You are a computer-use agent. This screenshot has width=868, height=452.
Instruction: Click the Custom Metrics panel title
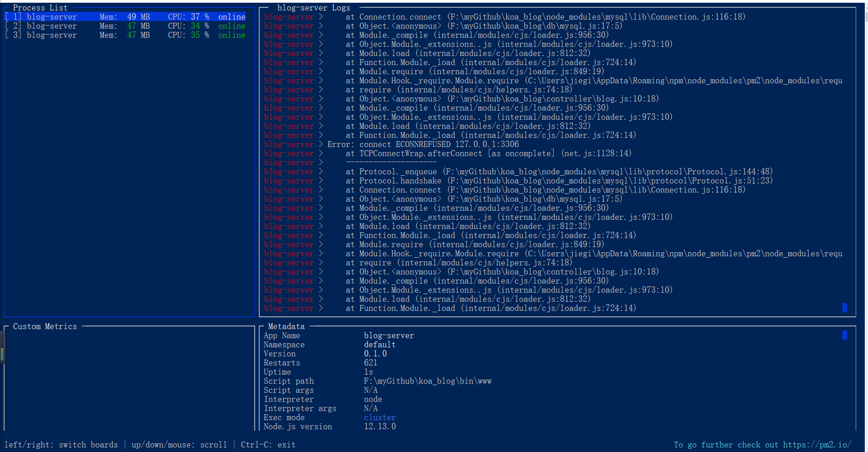45,326
